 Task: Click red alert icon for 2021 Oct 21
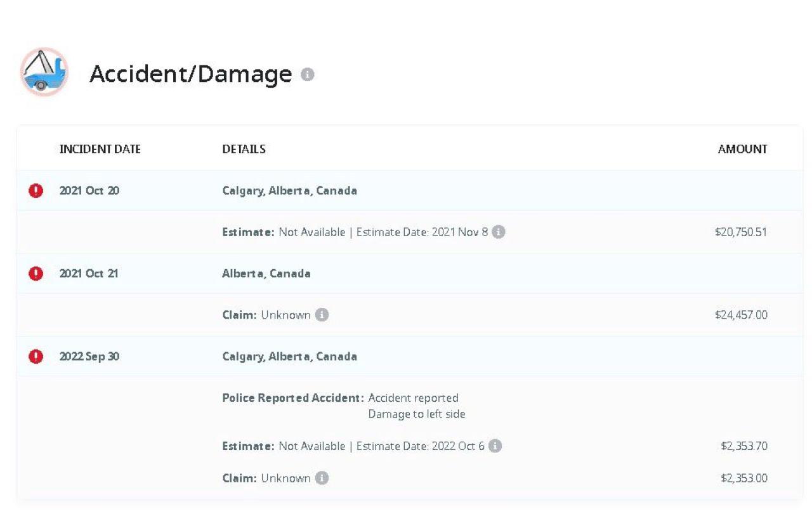click(x=36, y=274)
